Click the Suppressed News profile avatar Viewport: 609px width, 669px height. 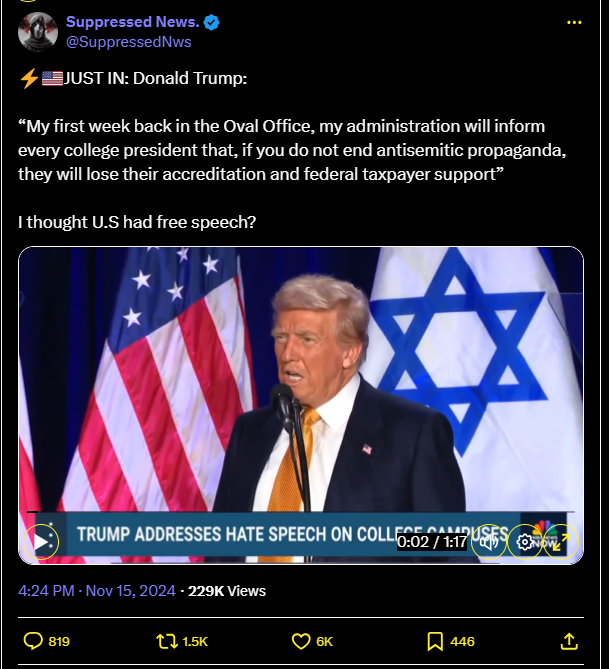pos(38,32)
